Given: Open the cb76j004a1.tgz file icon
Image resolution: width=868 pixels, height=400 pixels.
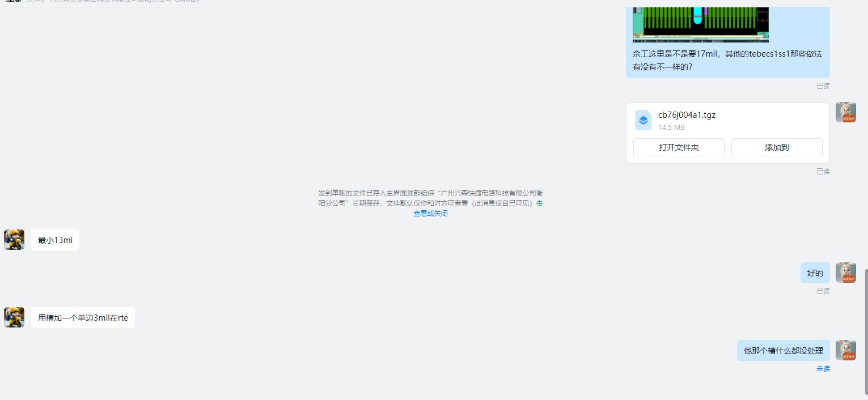Looking at the screenshot, I should coord(643,120).
